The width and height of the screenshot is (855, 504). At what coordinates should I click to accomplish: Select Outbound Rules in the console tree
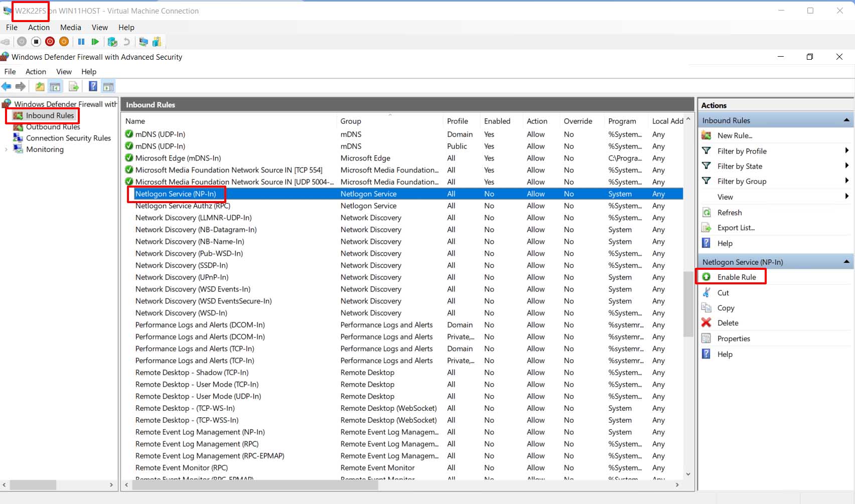pyautogui.click(x=53, y=127)
